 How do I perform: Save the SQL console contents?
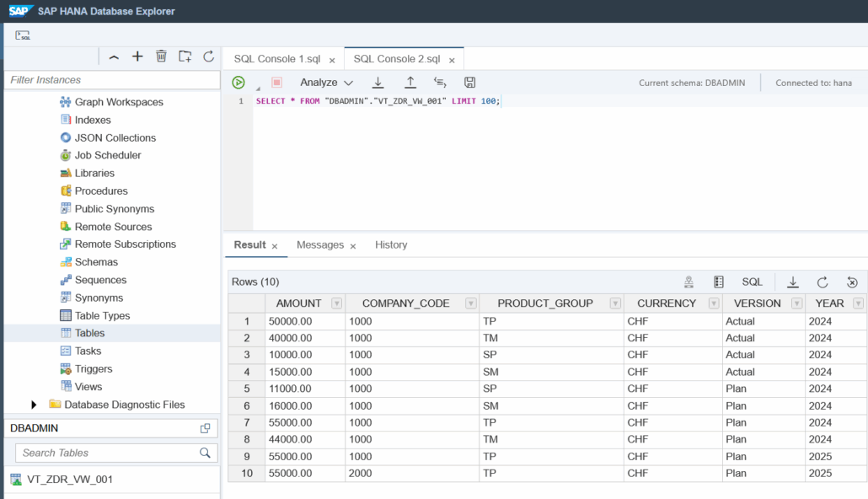coord(469,83)
